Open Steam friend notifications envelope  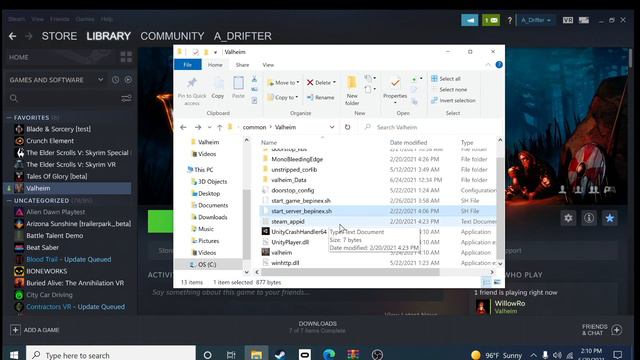tap(491, 20)
